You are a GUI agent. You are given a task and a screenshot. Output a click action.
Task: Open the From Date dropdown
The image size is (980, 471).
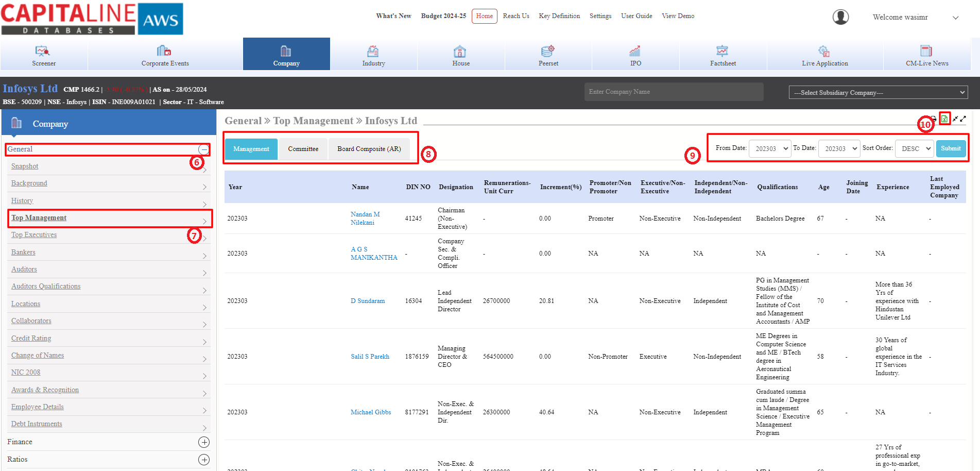(x=770, y=148)
